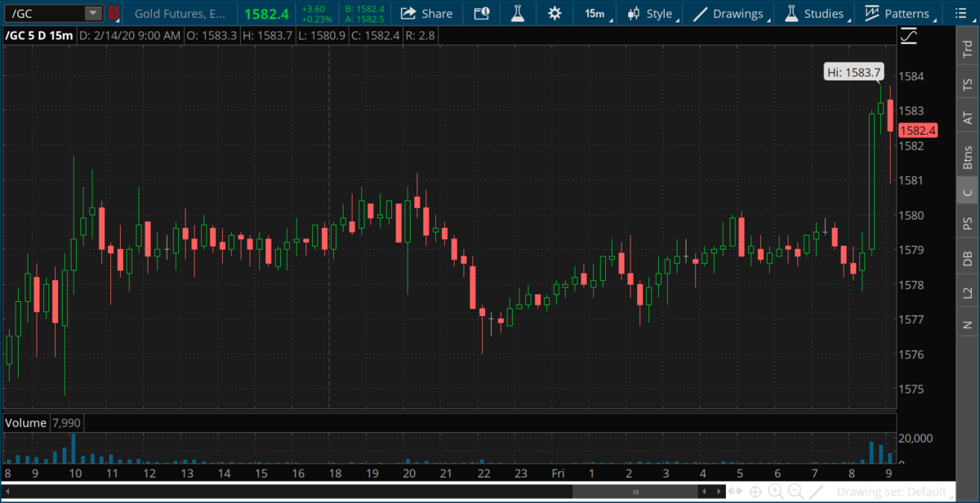Click the bid/ask quote values
Screen dimensions: 980x503
[x=364, y=13]
